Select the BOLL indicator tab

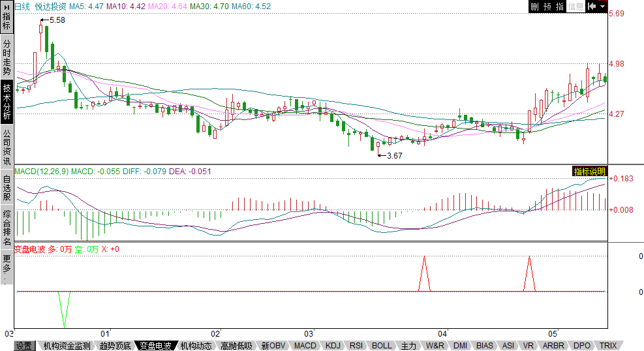[x=382, y=346]
